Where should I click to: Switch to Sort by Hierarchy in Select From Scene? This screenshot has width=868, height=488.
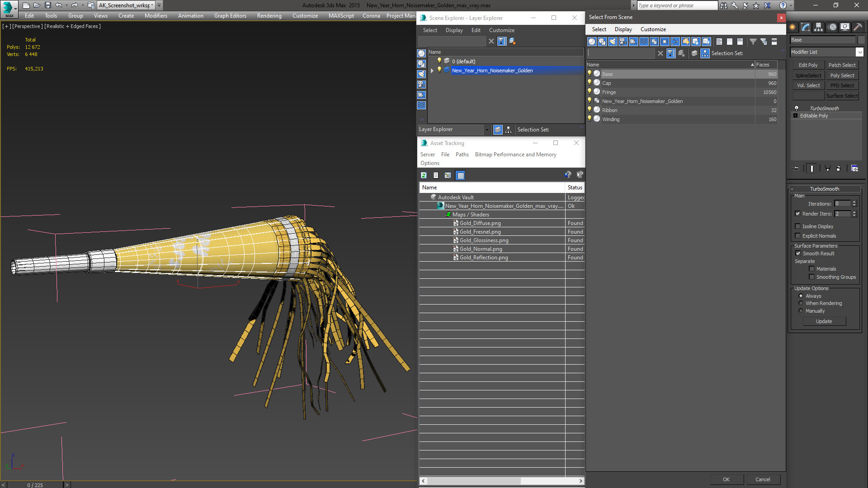pos(705,53)
